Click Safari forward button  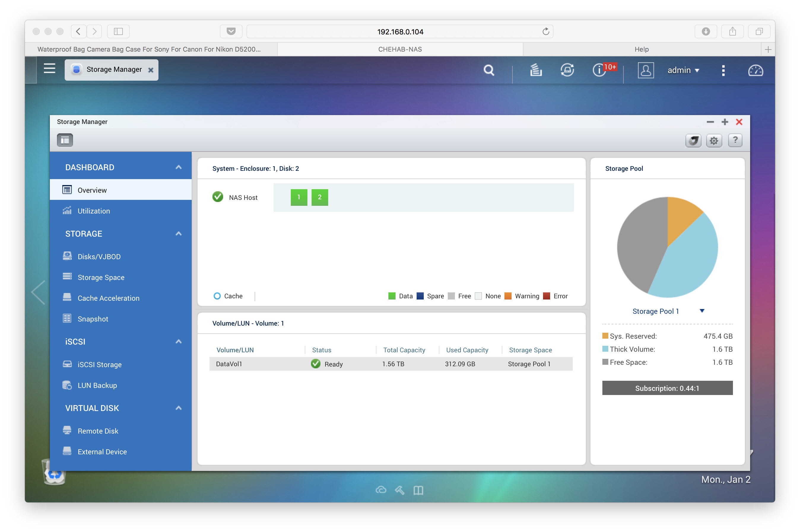(x=94, y=31)
